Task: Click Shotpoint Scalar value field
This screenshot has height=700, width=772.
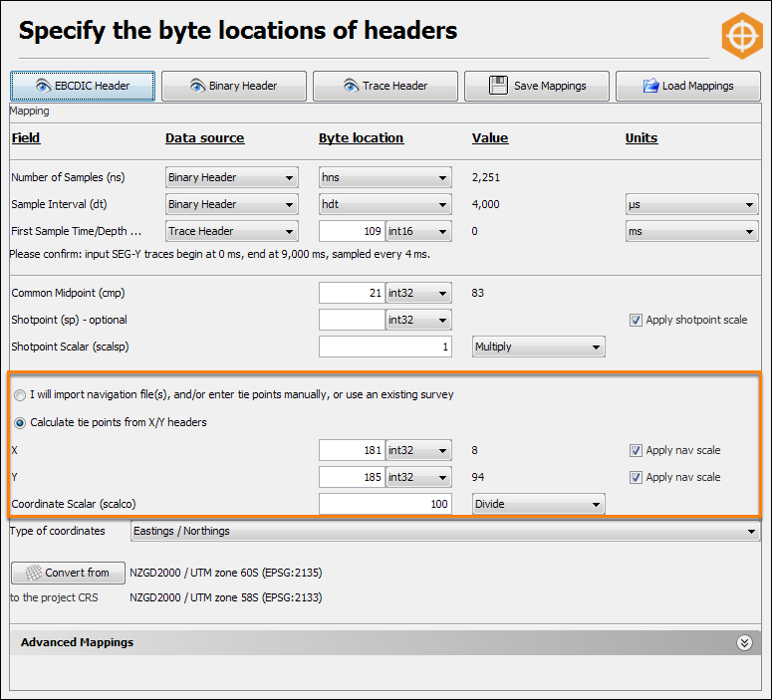Action: click(386, 348)
